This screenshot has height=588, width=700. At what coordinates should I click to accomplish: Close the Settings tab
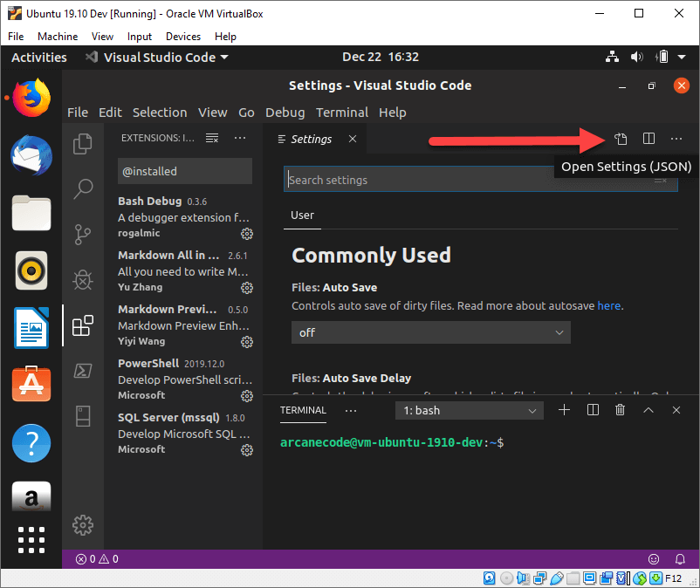[x=353, y=139]
